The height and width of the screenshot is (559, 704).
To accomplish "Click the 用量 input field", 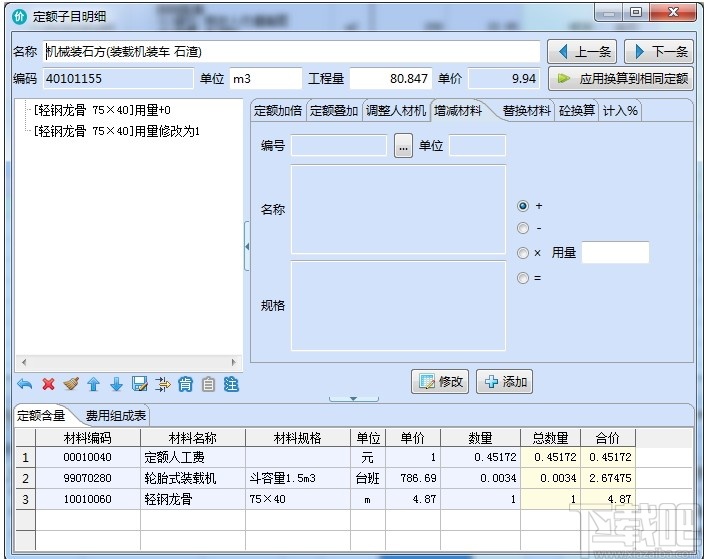I will point(615,252).
